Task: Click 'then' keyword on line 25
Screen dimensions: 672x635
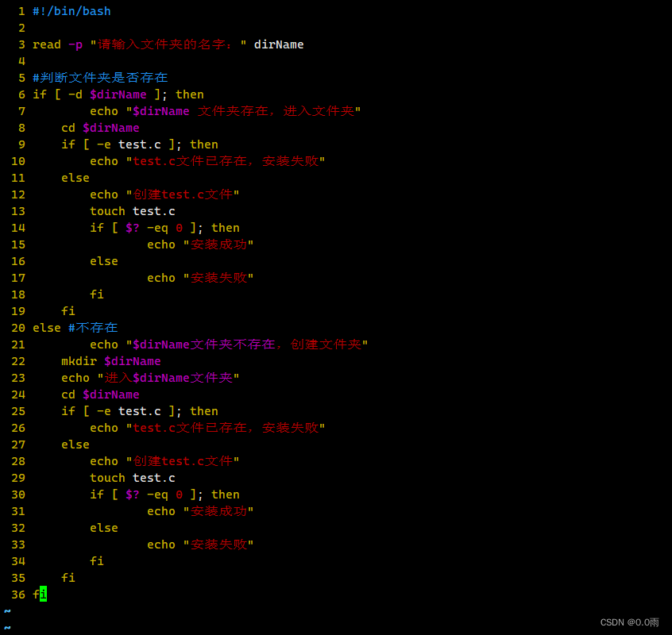Action: [204, 411]
